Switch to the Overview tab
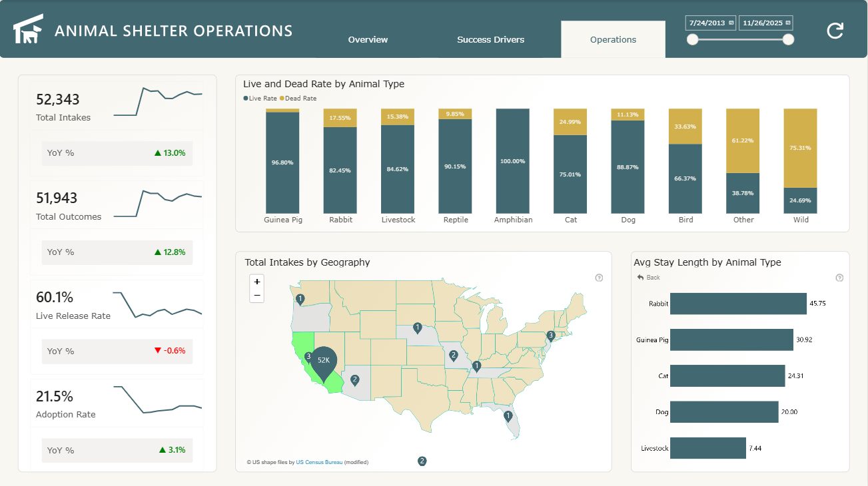Screen dimensions: 868x486 [x=368, y=40]
